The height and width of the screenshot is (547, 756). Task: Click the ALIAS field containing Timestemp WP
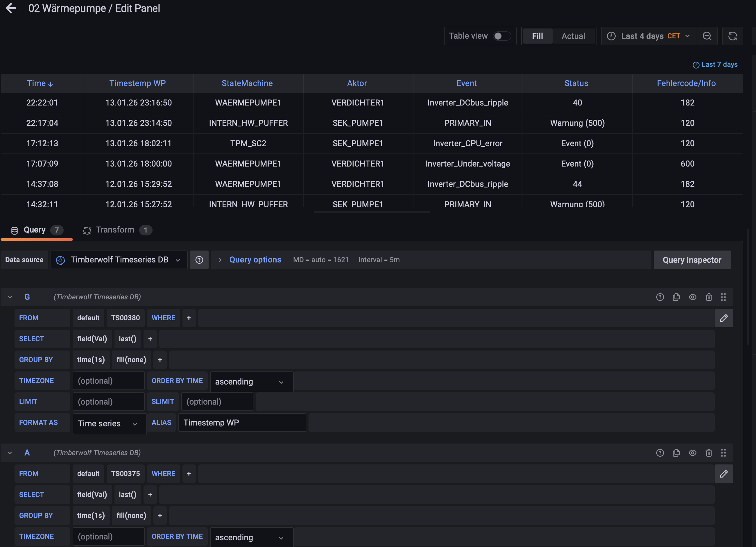(x=242, y=423)
